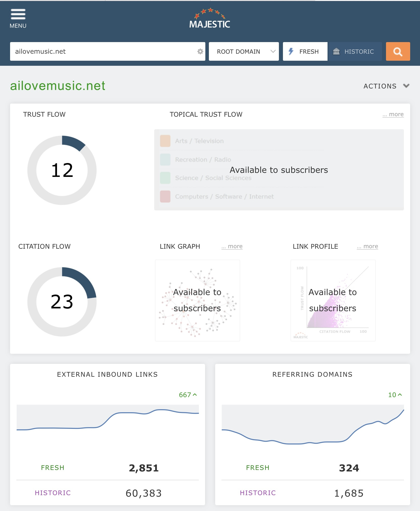The image size is (420, 511).
Task: Switch to the HISTORIC index
Action: coord(355,51)
